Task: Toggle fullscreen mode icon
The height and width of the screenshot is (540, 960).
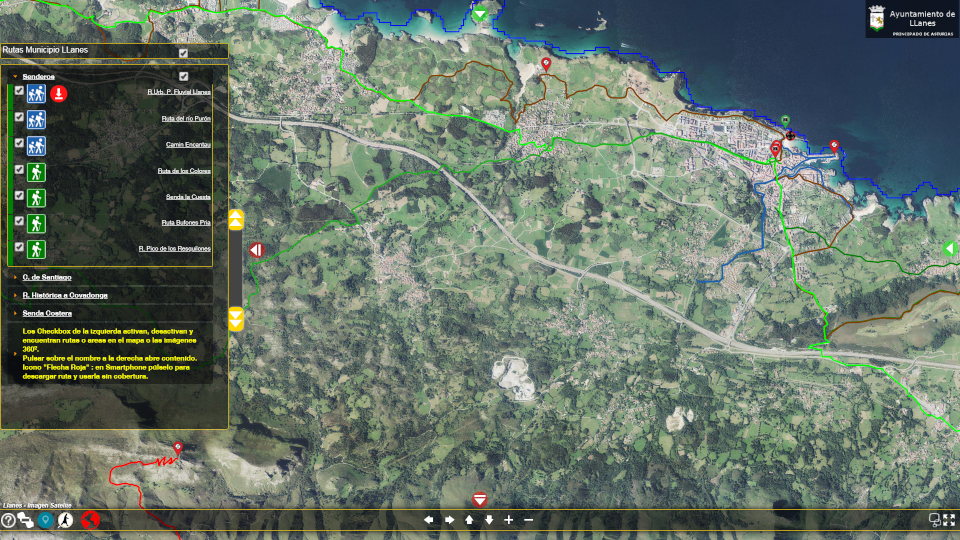Action: 949,520
